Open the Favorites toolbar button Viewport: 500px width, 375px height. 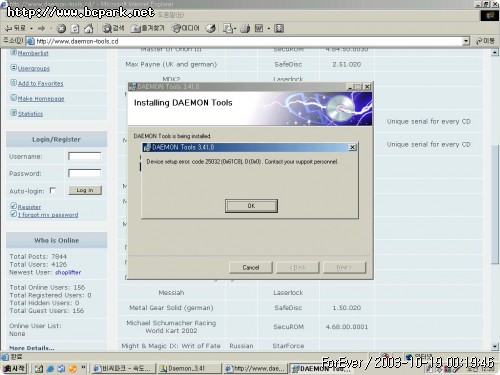pyautogui.click(x=148, y=29)
